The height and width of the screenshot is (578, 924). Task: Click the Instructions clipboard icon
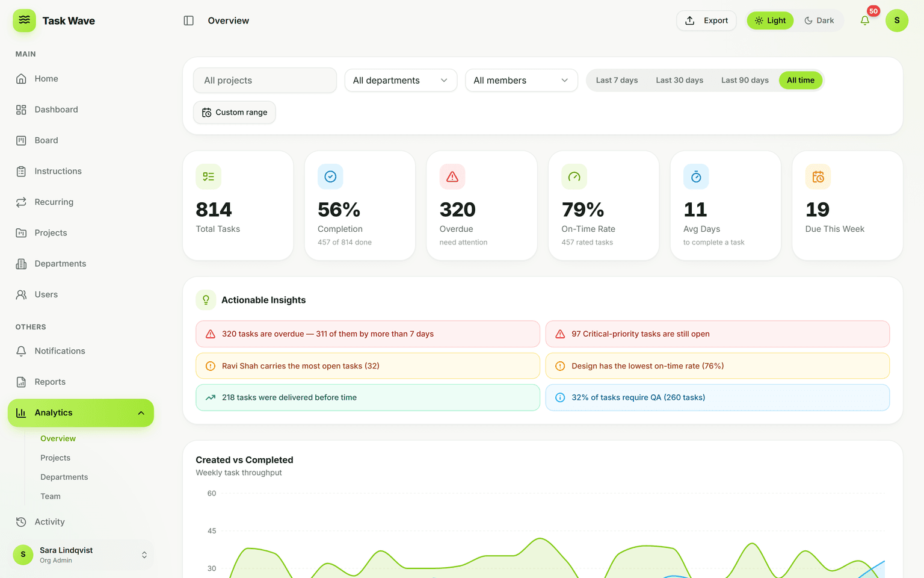point(21,171)
